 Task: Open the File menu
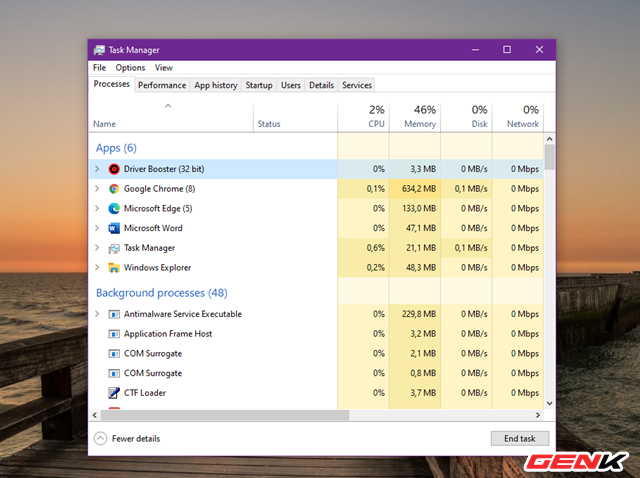coord(99,67)
